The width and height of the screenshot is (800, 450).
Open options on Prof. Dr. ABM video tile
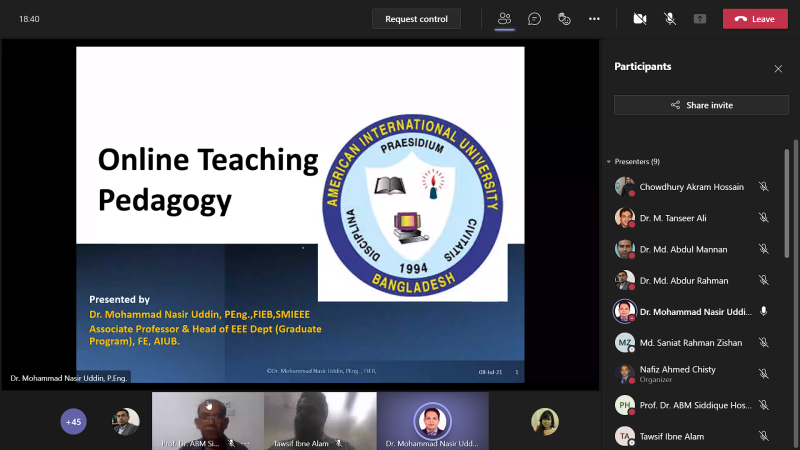(x=245, y=443)
